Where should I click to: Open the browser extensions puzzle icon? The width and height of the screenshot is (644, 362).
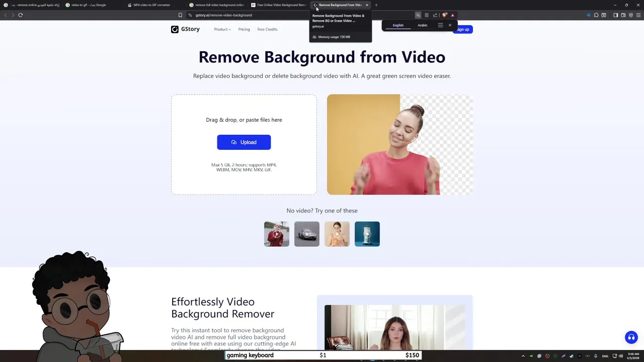[596, 15]
